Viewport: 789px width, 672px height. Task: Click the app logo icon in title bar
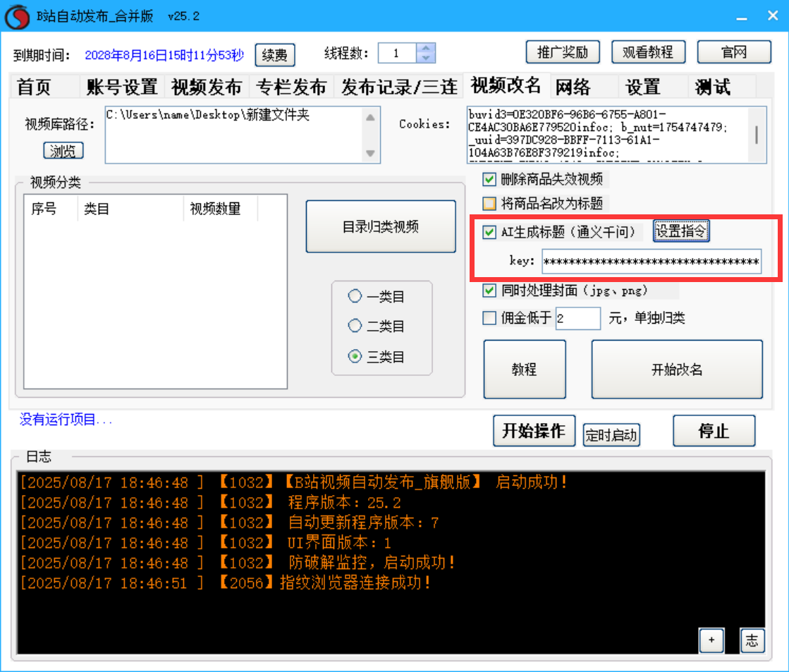click(17, 17)
